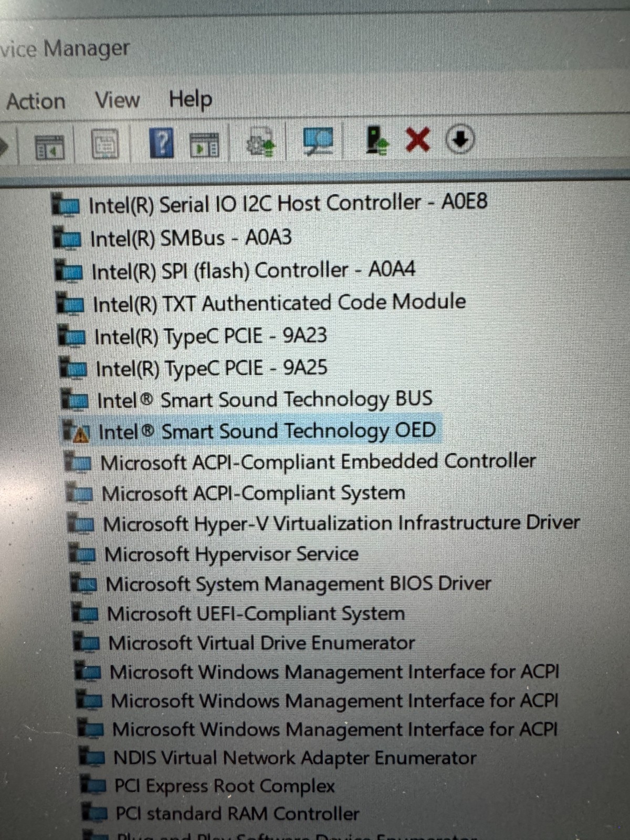Select Intel(R) TXT Authenticated Code Module
Image resolution: width=630 pixels, height=840 pixels.
[x=279, y=303]
